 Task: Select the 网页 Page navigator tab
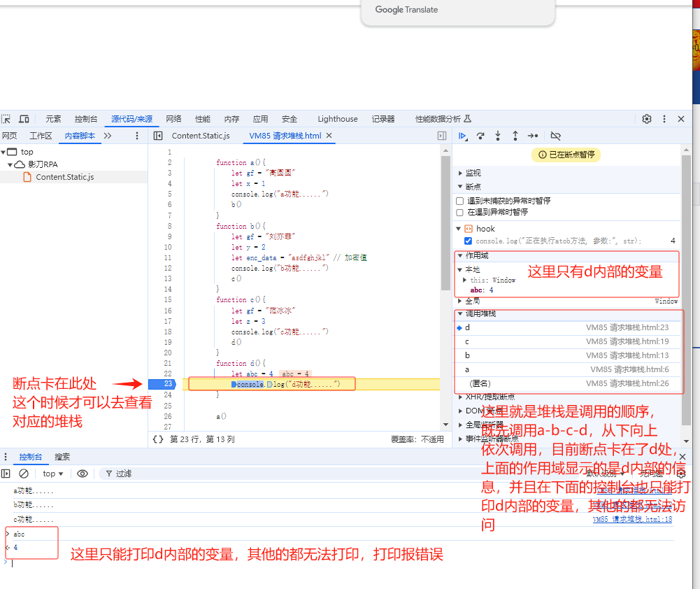pyautogui.click(x=9, y=136)
